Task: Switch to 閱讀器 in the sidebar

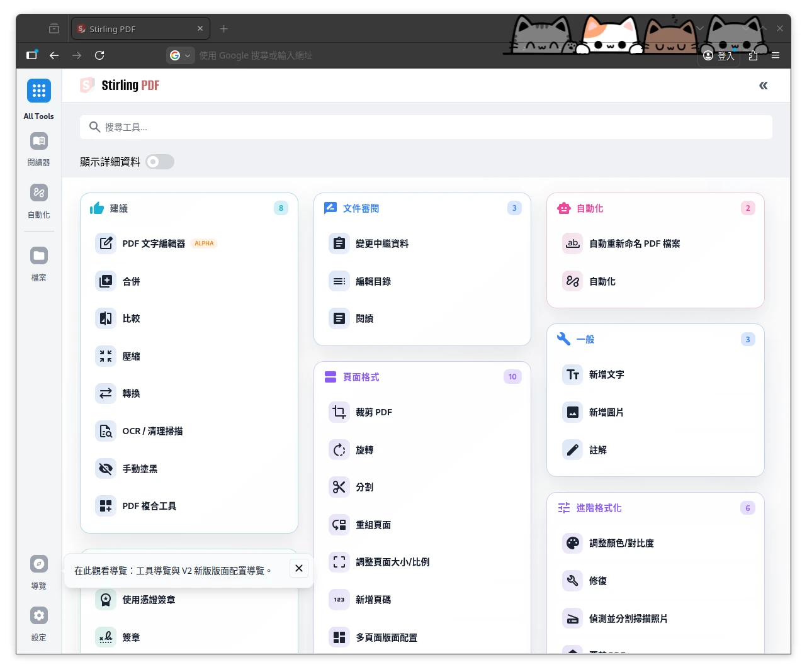Action: 39,148
